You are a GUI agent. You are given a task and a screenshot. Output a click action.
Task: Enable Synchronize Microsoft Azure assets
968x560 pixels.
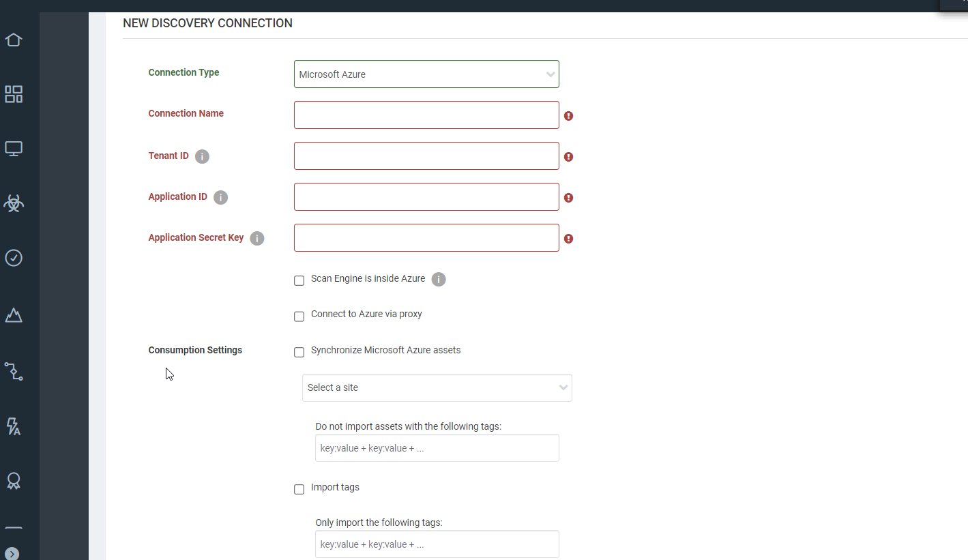pyautogui.click(x=299, y=352)
